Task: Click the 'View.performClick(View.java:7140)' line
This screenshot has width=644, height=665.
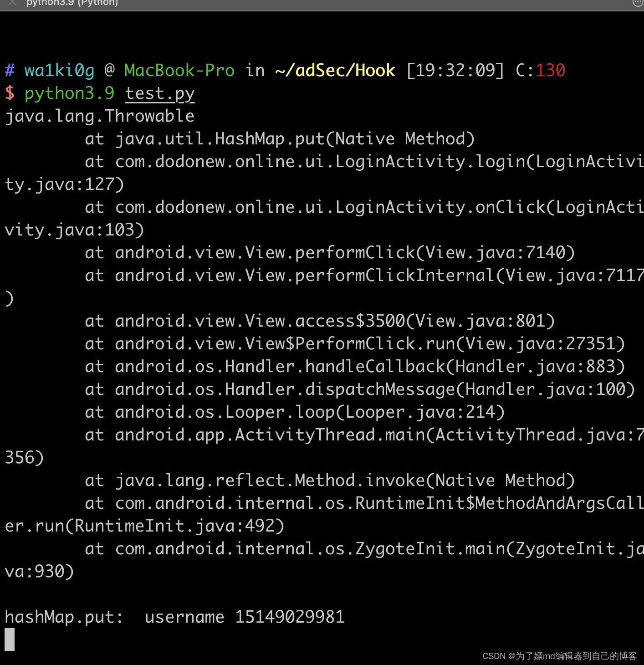Action: point(330,253)
